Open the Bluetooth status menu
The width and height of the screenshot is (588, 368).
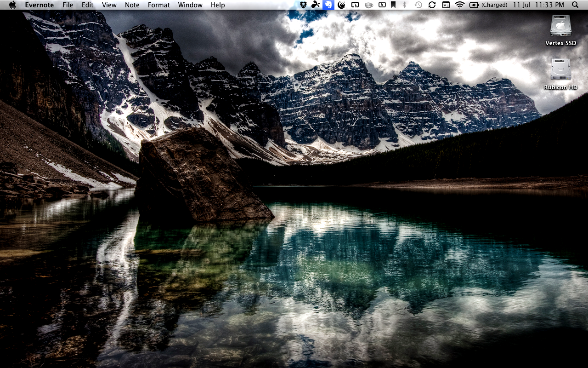pos(405,5)
